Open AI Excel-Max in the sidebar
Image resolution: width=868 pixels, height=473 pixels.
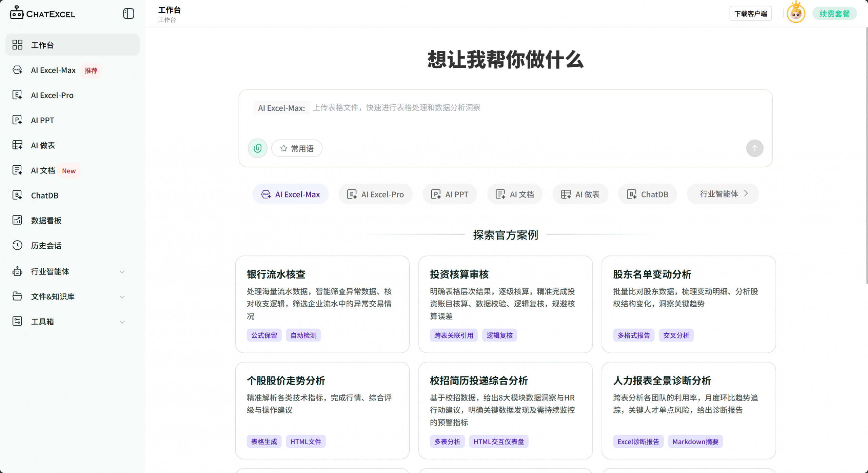[72, 70]
